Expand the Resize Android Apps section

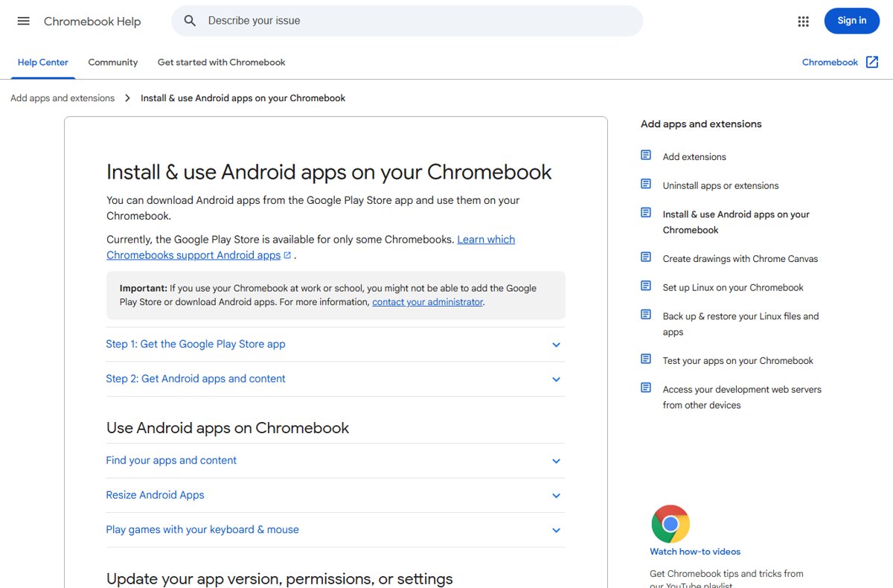tap(336, 495)
